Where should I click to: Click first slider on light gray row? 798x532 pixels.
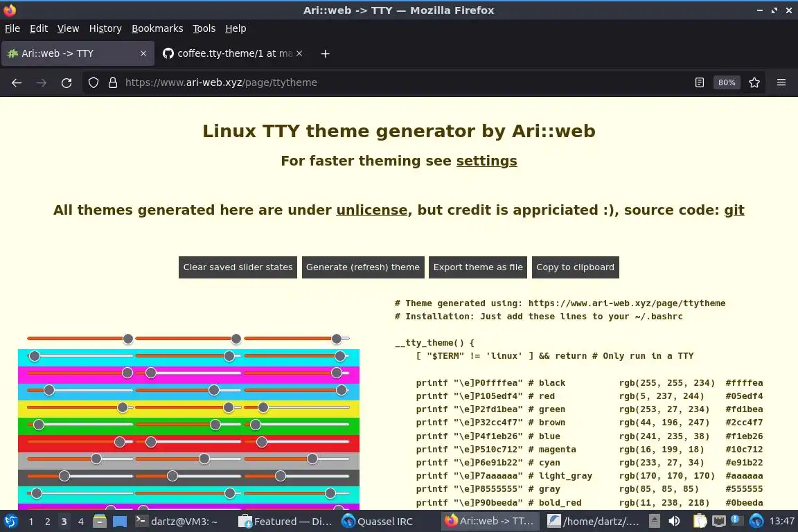coord(80,459)
